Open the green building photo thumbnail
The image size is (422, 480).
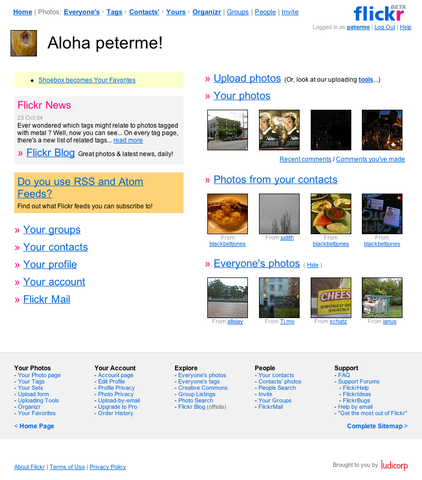tap(227, 130)
